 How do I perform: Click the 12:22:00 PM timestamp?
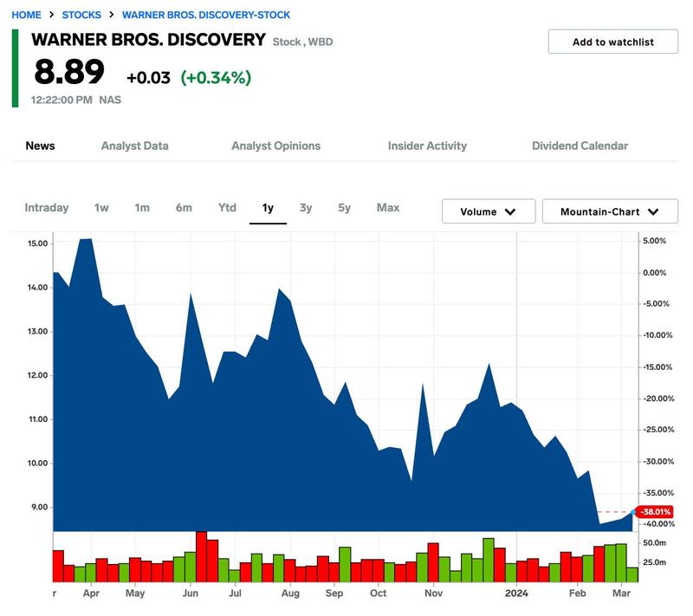(62, 100)
